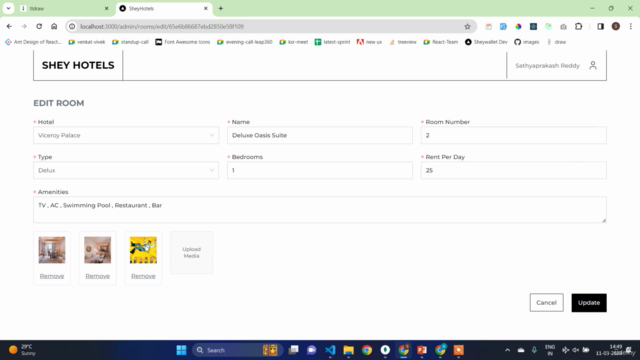Click the Bedrooms input field
640x360 pixels.
click(x=320, y=170)
